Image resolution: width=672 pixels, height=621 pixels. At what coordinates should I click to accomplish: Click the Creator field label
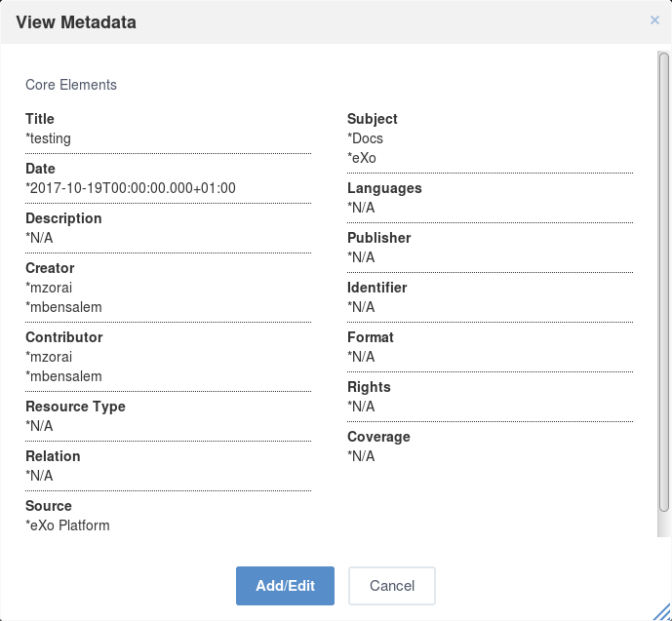coord(50,268)
